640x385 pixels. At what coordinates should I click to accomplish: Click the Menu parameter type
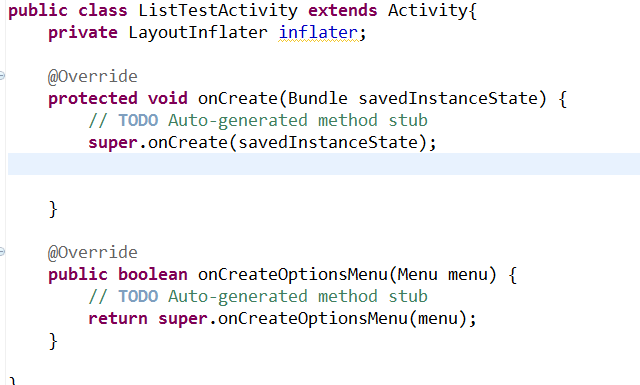[x=418, y=274]
